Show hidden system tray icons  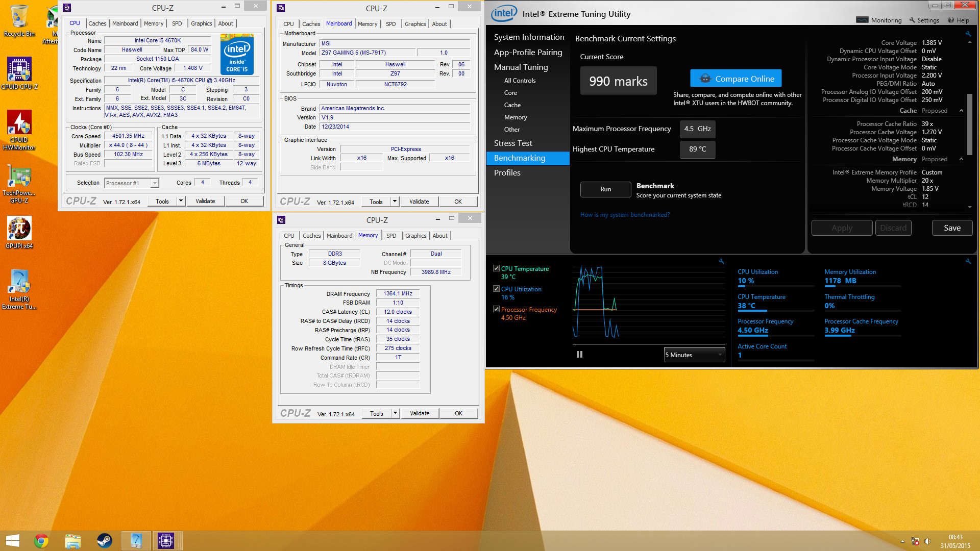tap(902, 541)
